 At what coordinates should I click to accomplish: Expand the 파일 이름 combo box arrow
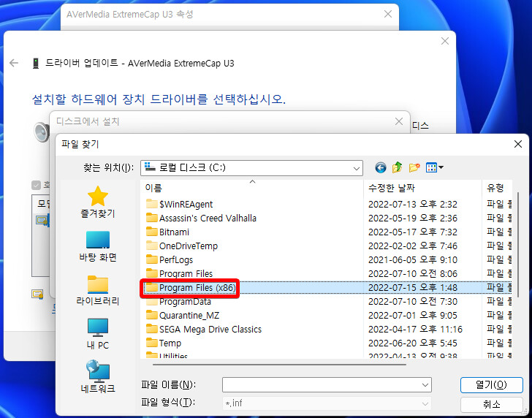click(x=425, y=384)
